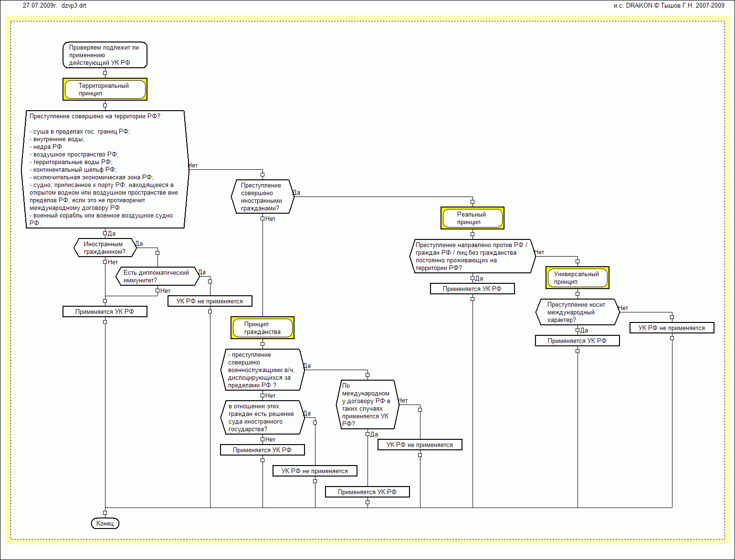Image resolution: width=735 pixels, height=560 pixels.
Task: Select the 'Иностранным гражданином?' decision node
Action: click(105, 248)
